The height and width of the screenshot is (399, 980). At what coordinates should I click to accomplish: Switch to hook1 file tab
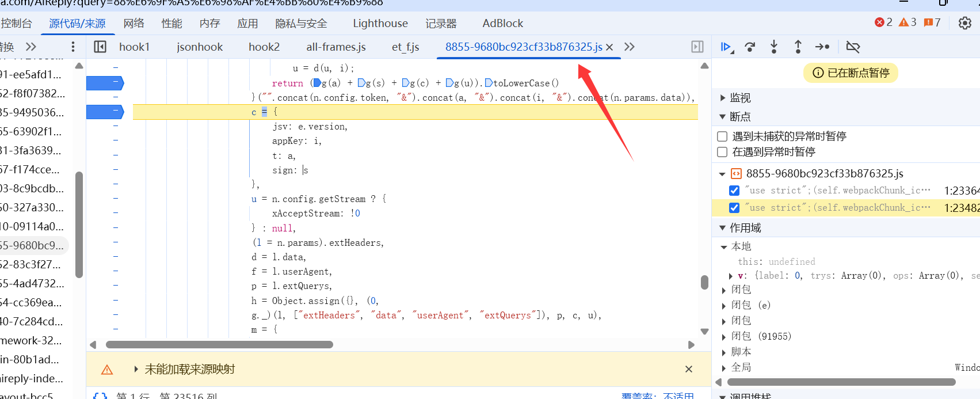click(134, 47)
